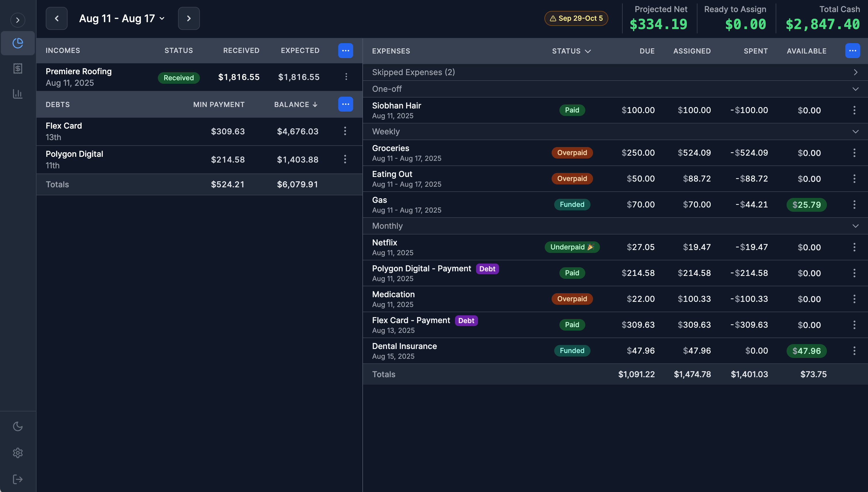This screenshot has height=492, width=868.
Task: Click the Siobhan Hair expense name
Action: tap(397, 105)
